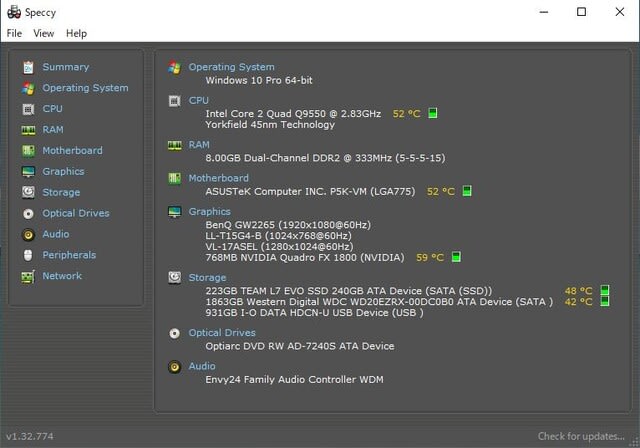Open the Summary section in sidebar
Screen dimensions: 640x448
[65, 67]
